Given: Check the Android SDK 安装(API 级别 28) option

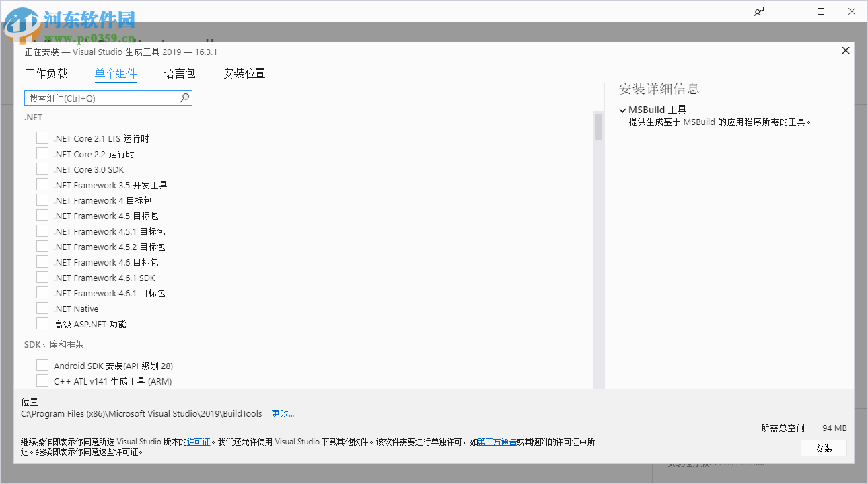Looking at the screenshot, I should coord(42,365).
